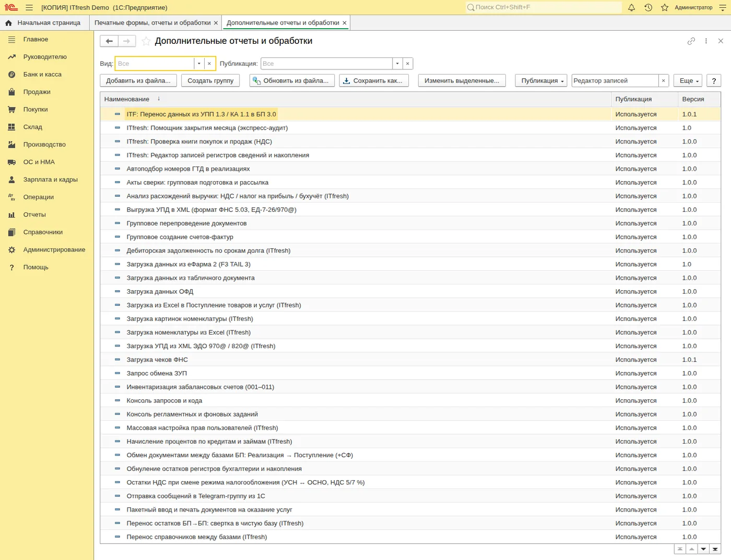Open the notifications bell icon
The image size is (731, 560).
(x=631, y=7)
